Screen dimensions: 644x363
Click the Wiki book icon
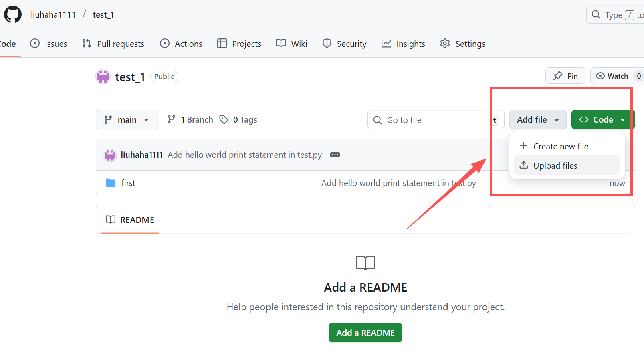click(281, 43)
